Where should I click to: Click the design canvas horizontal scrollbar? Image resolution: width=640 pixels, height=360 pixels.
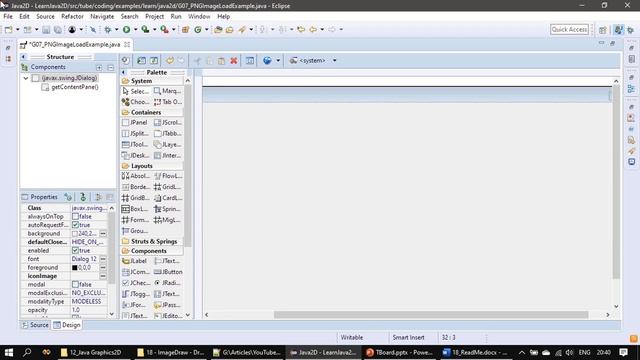(x=431, y=315)
